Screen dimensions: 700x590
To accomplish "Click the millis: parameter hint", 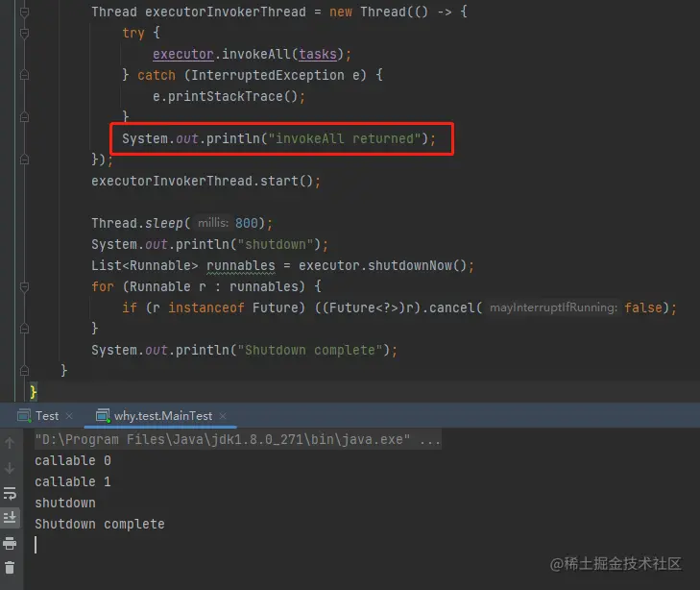I will [x=213, y=222].
